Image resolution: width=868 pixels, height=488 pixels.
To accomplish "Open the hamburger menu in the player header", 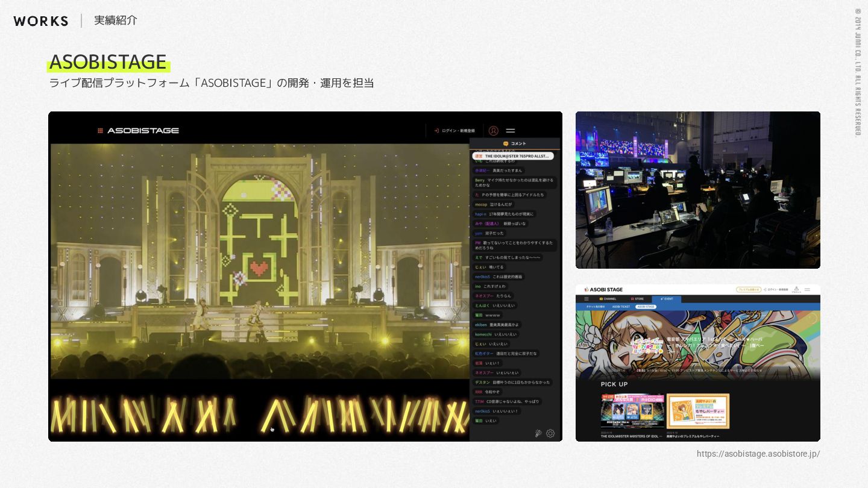I will 511,131.
